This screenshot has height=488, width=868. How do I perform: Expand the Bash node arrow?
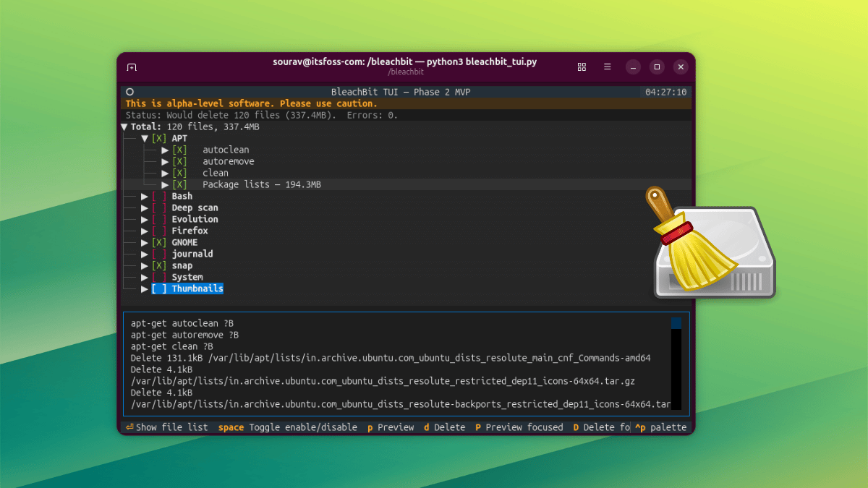coord(145,196)
